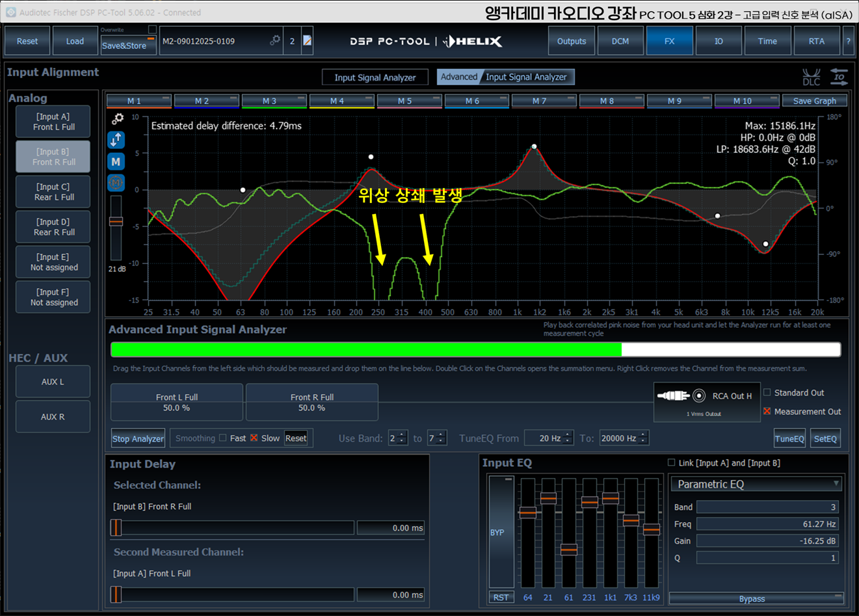
Task: Select Input A Front L Full
Action: click(54, 122)
